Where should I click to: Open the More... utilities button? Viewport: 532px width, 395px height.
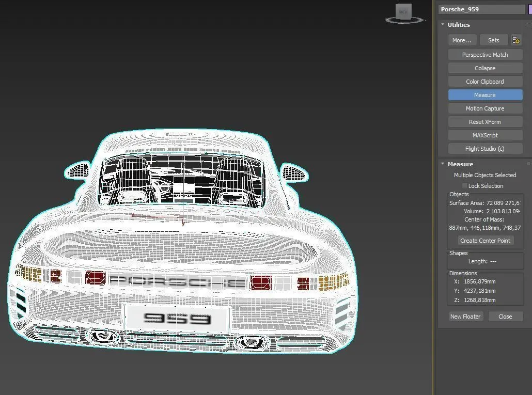[x=462, y=40]
